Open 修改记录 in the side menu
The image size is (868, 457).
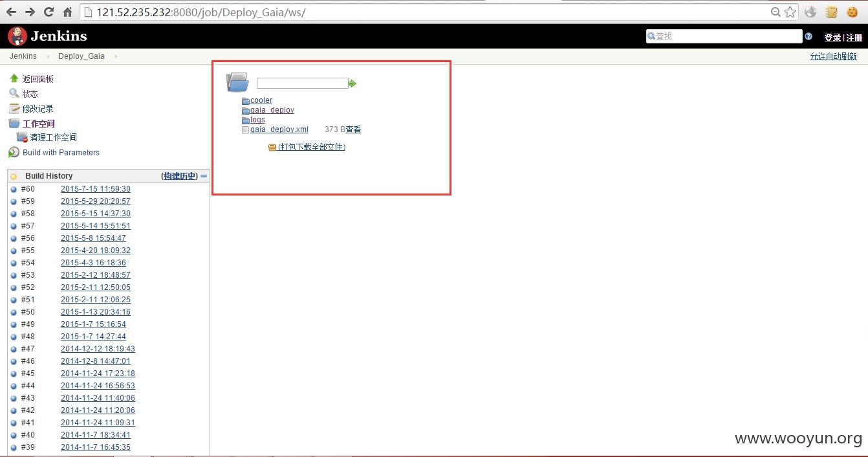(38, 109)
